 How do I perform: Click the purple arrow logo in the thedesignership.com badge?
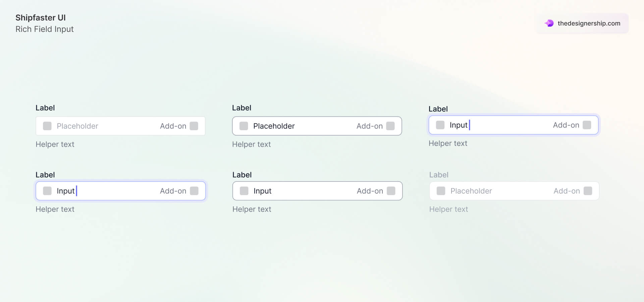(x=549, y=23)
